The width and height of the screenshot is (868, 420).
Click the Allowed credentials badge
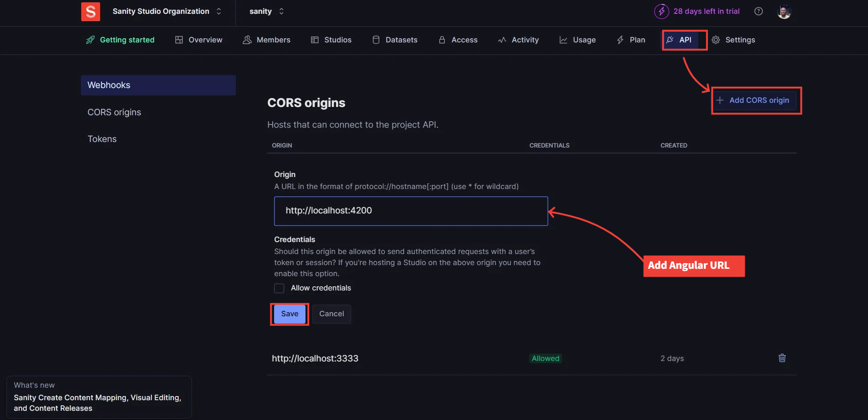(x=545, y=359)
